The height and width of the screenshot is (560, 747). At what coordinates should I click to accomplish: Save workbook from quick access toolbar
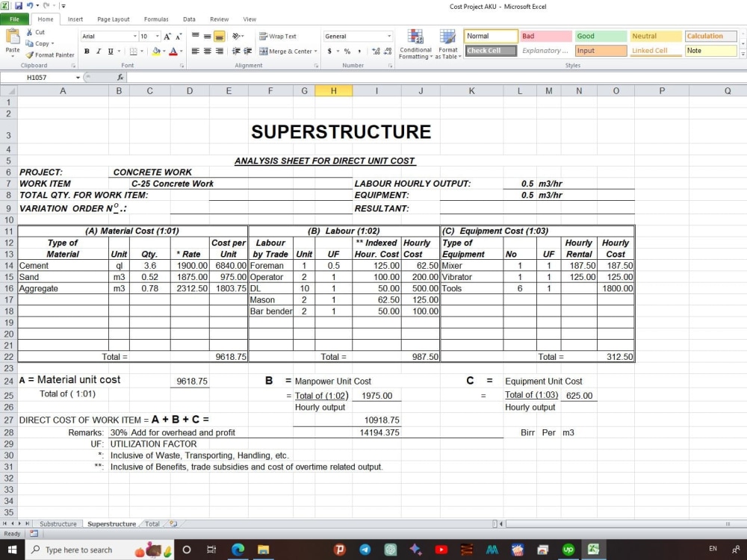coord(19,6)
